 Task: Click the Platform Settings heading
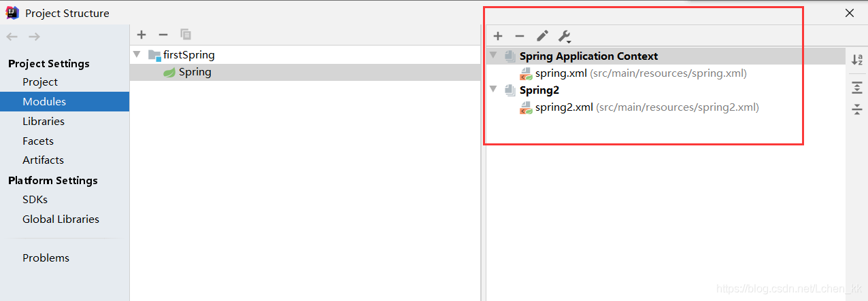(x=53, y=181)
